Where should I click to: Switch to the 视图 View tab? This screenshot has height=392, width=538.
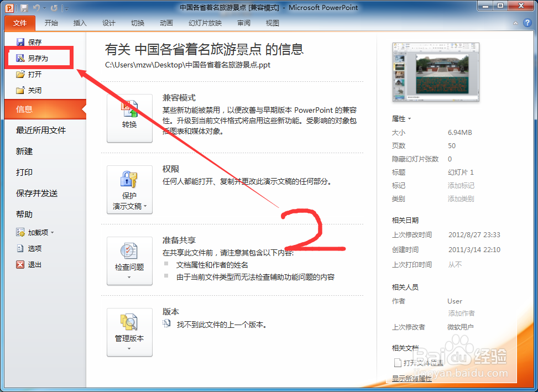273,23
